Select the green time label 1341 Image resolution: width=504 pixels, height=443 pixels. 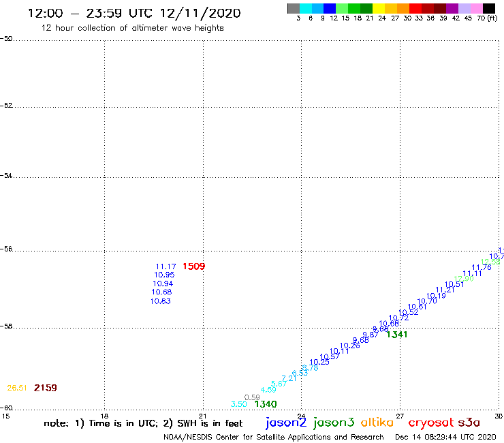point(397,335)
